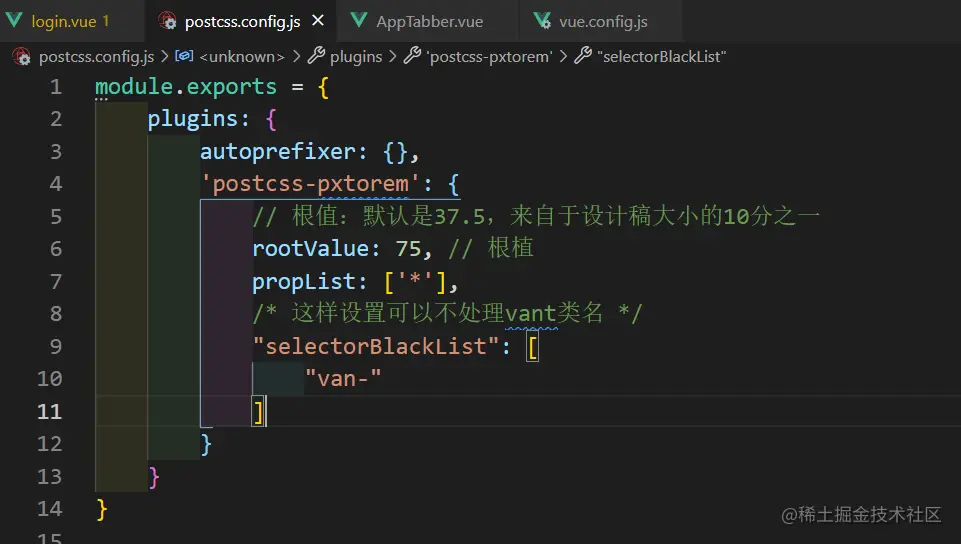Image resolution: width=961 pixels, height=544 pixels.
Task: Click the Vue icon on AppTabber.vue tab
Action: click(359, 20)
